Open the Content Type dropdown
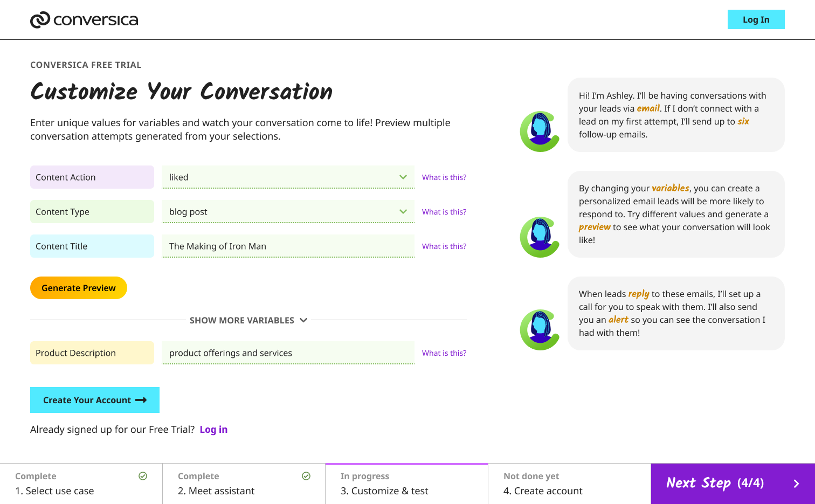815x504 pixels. point(288,212)
